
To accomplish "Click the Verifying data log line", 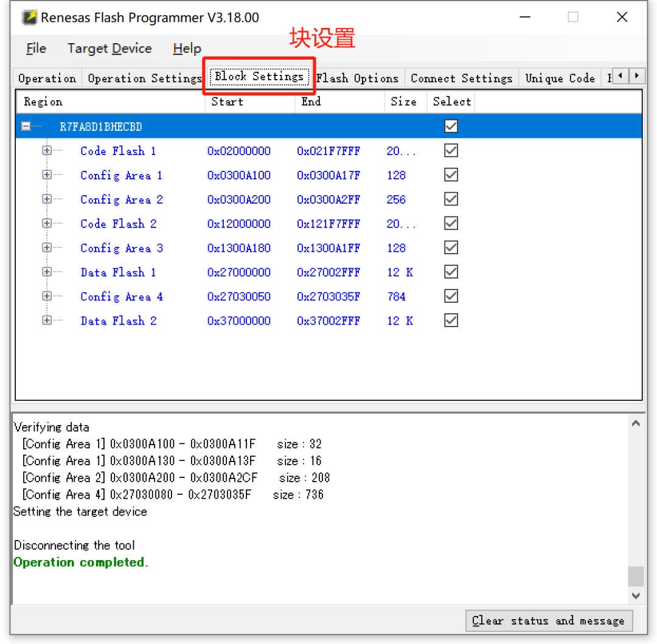I will [x=51, y=427].
